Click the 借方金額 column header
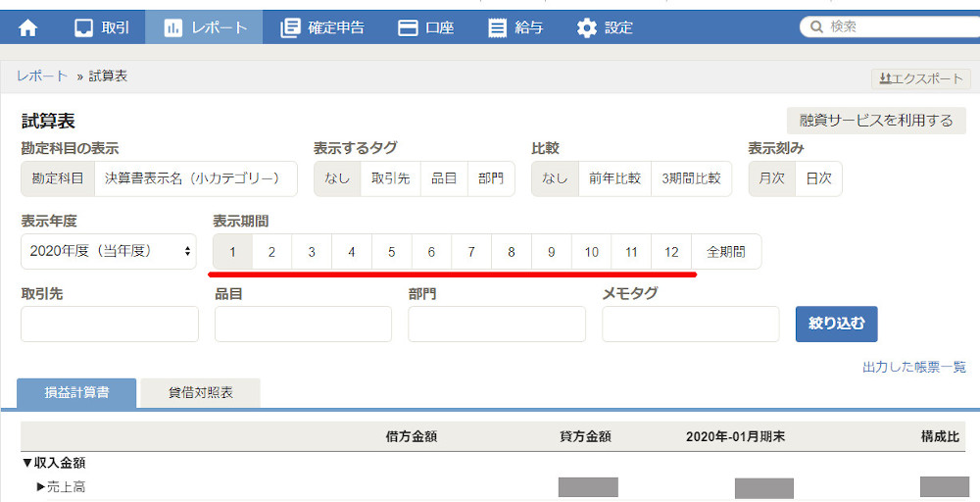The height and width of the screenshot is (502, 980). (x=412, y=437)
